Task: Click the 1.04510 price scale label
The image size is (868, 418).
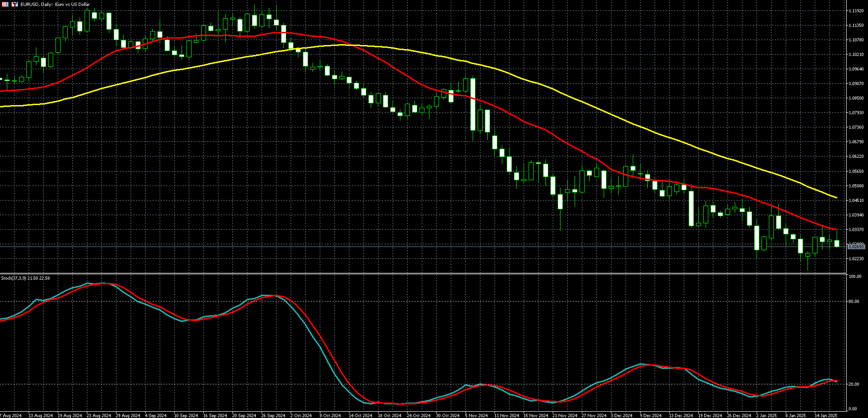Action: [x=856, y=200]
